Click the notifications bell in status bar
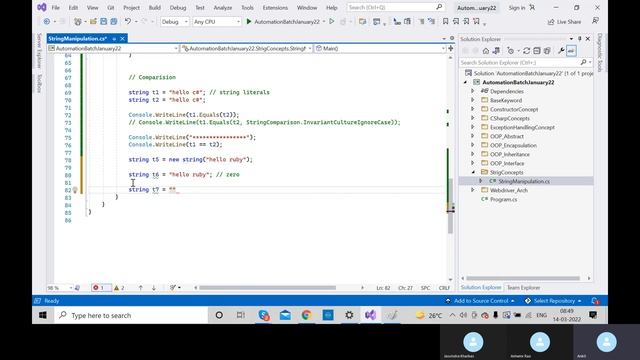This screenshot has height=360, width=640. coord(595,301)
